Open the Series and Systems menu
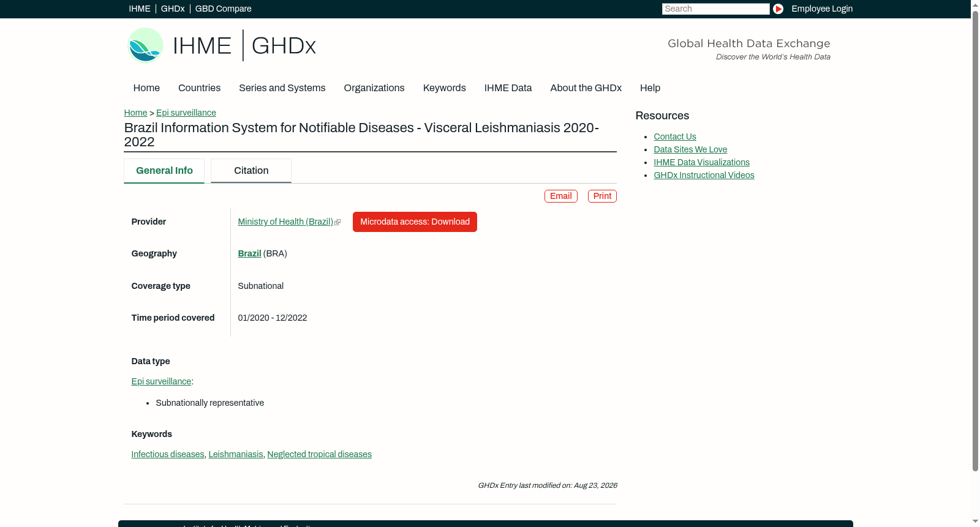Screen dimensions: 980x527 (282, 88)
